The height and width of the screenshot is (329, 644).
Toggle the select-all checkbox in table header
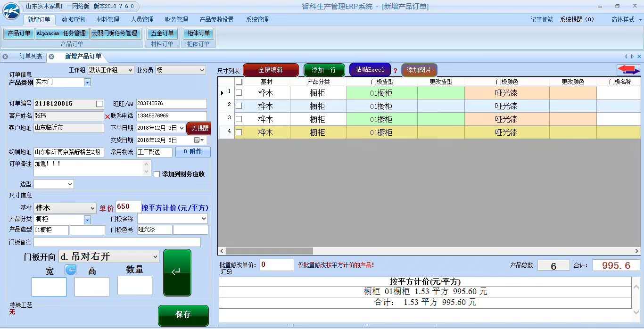click(239, 82)
